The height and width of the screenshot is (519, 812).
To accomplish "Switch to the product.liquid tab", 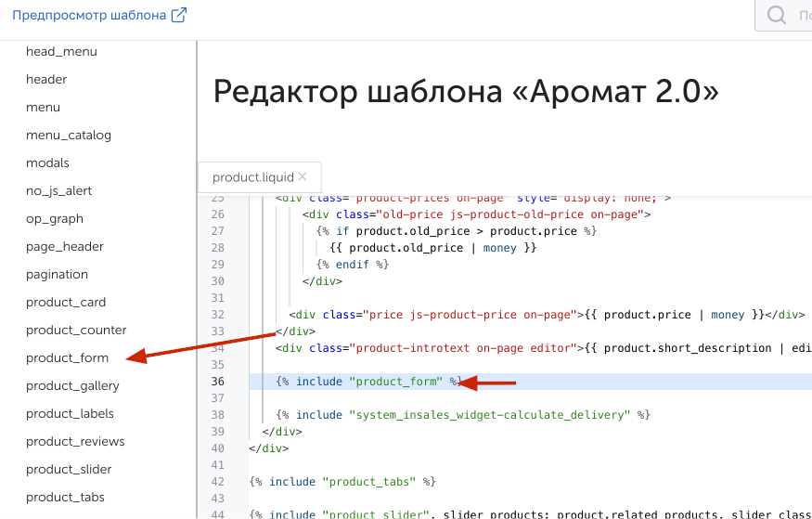I will (x=252, y=177).
